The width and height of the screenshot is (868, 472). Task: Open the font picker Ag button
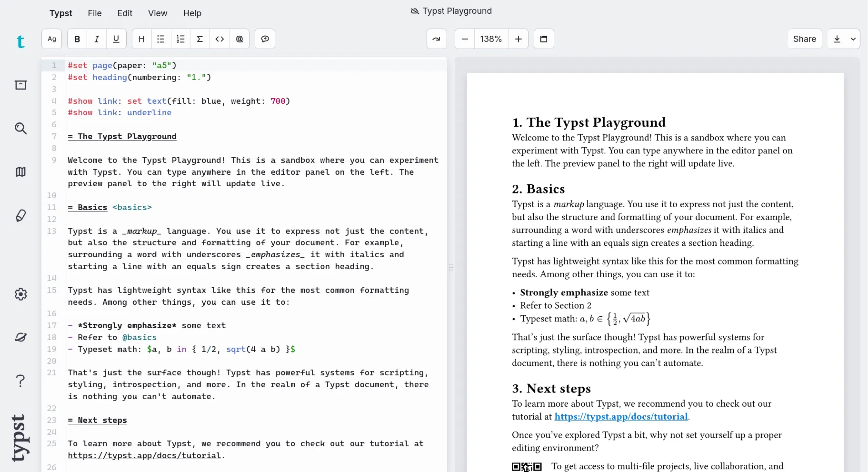tap(52, 39)
